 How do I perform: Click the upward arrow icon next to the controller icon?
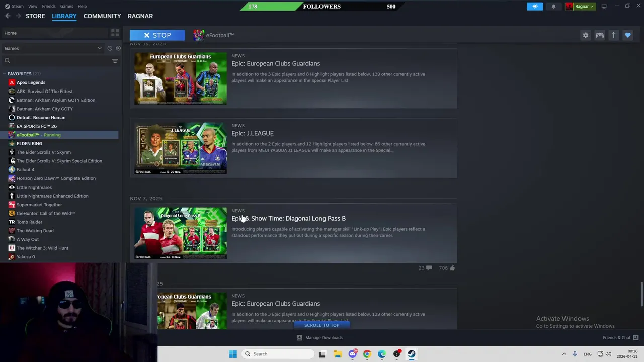click(x=613, y=35)
